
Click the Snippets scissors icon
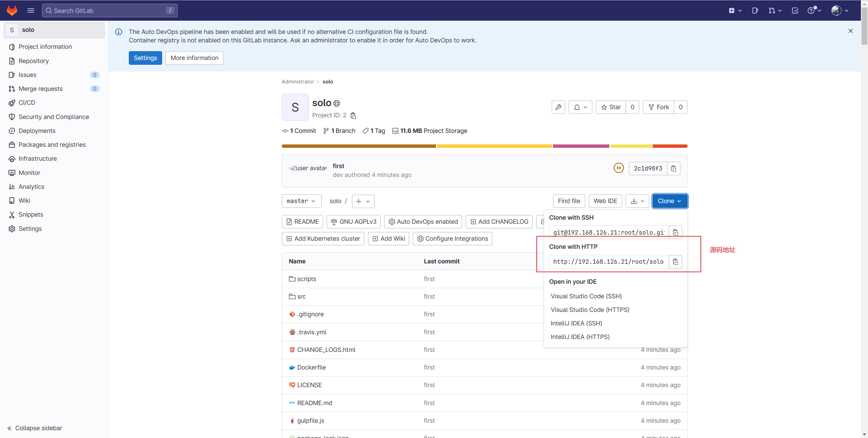tap(12, 215)
